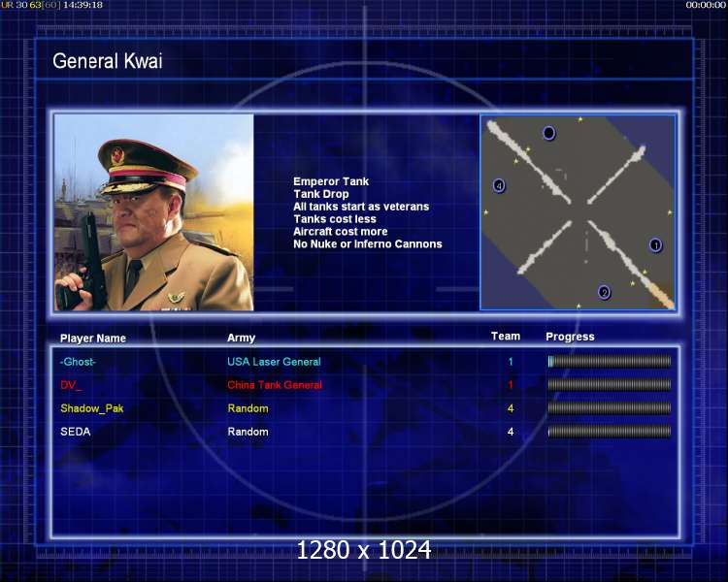728x582 pixels.
Task: Click the unnumbered dark start marker on minimap
Action: [x=548, y=133]
